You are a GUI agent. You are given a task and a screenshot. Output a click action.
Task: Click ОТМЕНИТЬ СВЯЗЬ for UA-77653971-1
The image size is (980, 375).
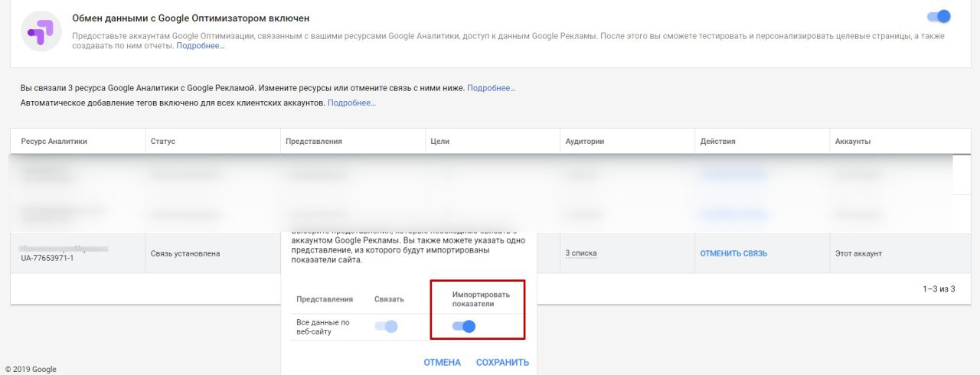tap(733, 253)
